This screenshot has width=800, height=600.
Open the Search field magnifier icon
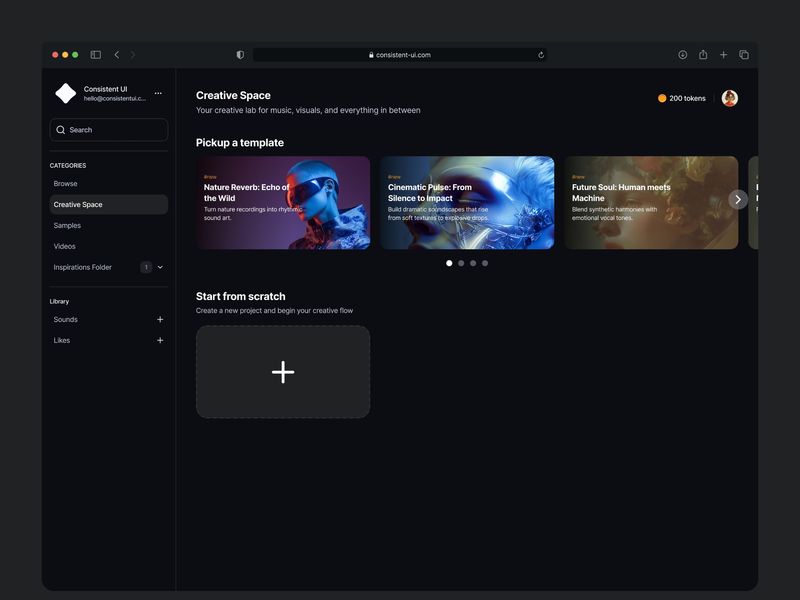[59, 130]
